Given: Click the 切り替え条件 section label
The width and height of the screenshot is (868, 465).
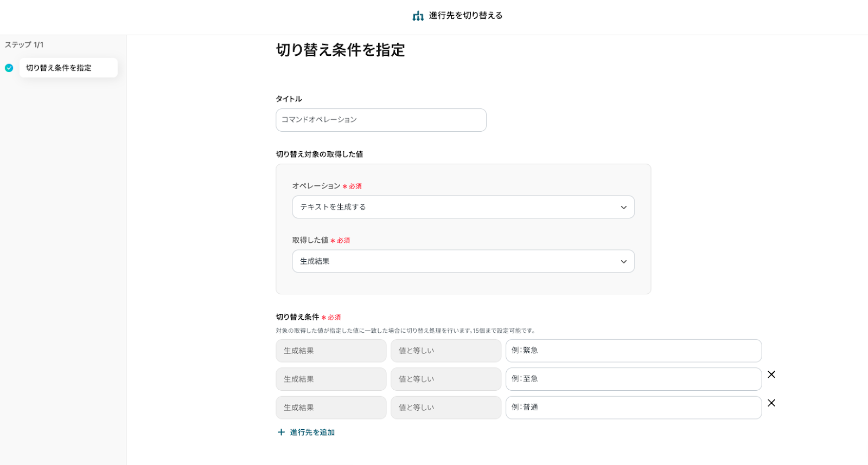Looking at the screenshot, I should tap(297, 317).
